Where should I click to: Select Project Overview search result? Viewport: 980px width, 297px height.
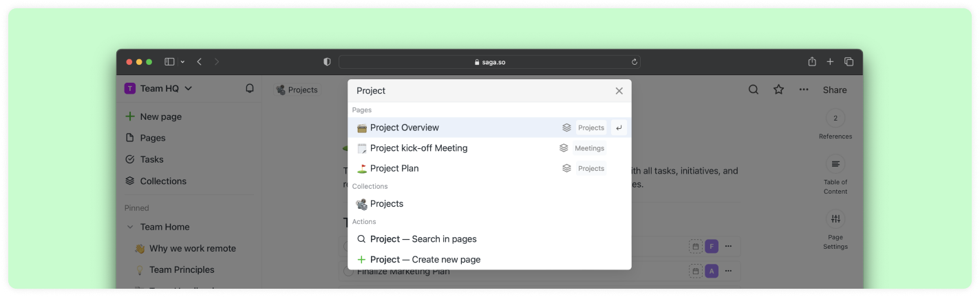click(405, 127)
